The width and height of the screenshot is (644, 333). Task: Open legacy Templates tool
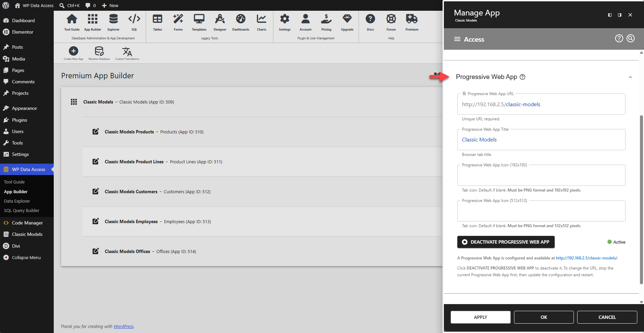click(199, 22)
